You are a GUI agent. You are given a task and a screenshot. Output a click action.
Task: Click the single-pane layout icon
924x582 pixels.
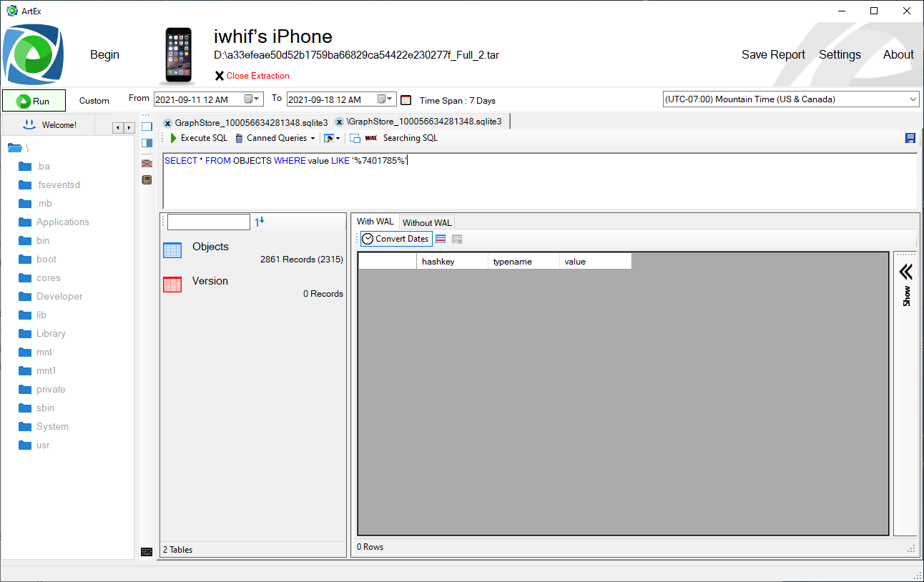(147, 127)
